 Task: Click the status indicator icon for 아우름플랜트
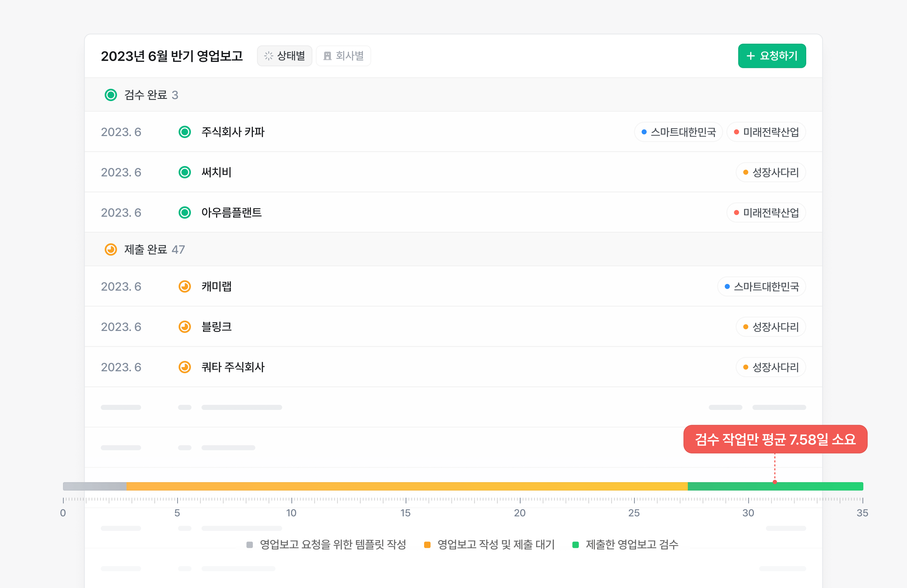[x=184, y=213]
